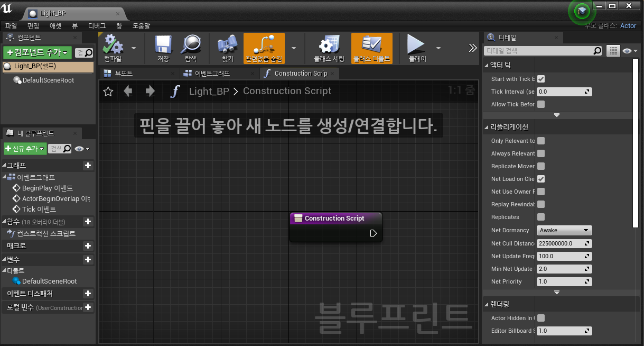Viewport: 644px width, 346px height.
Task: Open 디버그 menu
Action: point(97,25)
